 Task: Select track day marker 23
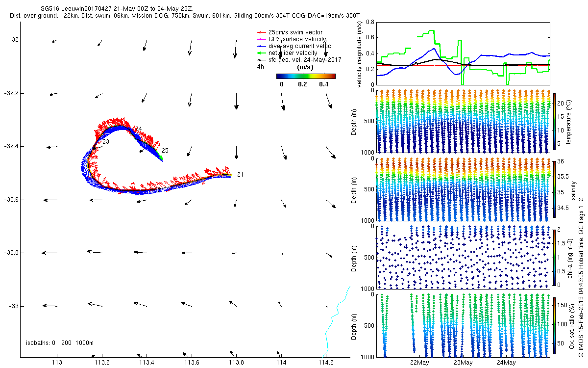pyautogui.click(x=106, y=141)
